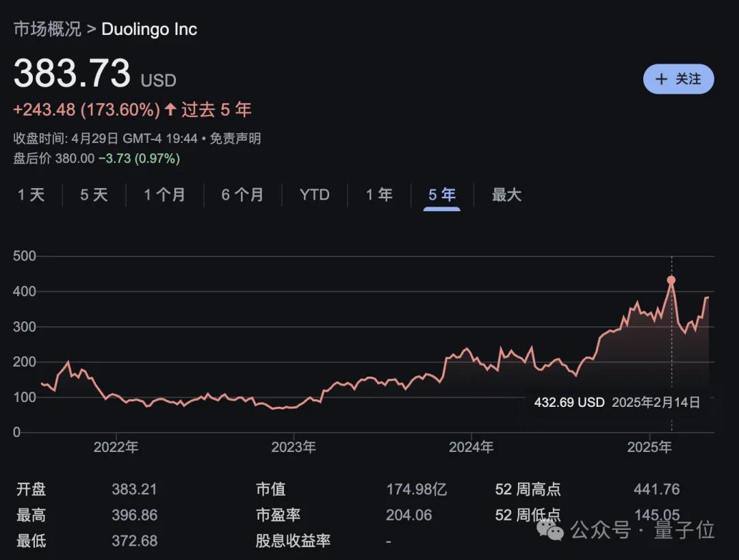Viewport: 739px width, 560px height.
Task: Click the plus icon in the 关注 button
Action: coord(661,79)
